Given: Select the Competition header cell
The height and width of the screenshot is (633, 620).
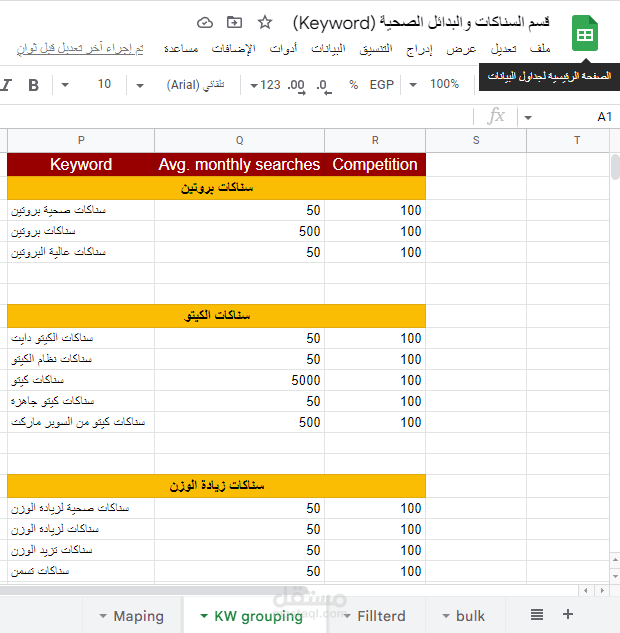Looking at the screenshot, I should pos(375,164).
